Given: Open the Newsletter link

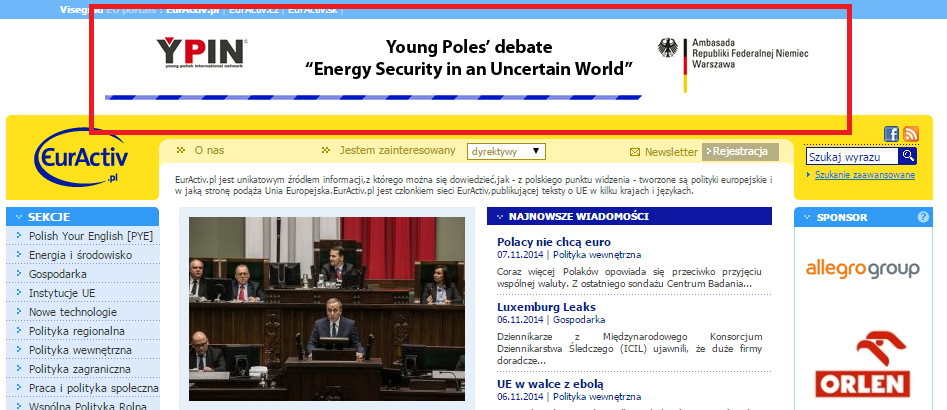Looking at the screenshot, I should coord(671,152).
